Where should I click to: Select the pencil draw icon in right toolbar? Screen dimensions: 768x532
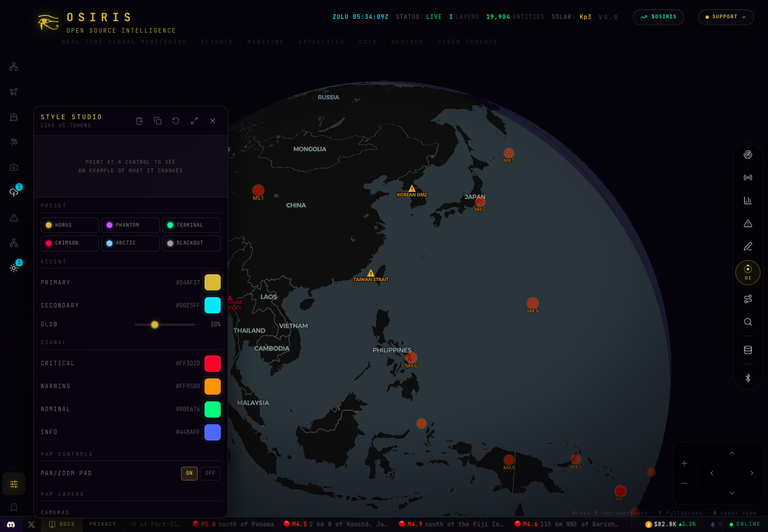click(x=748, y=246)
